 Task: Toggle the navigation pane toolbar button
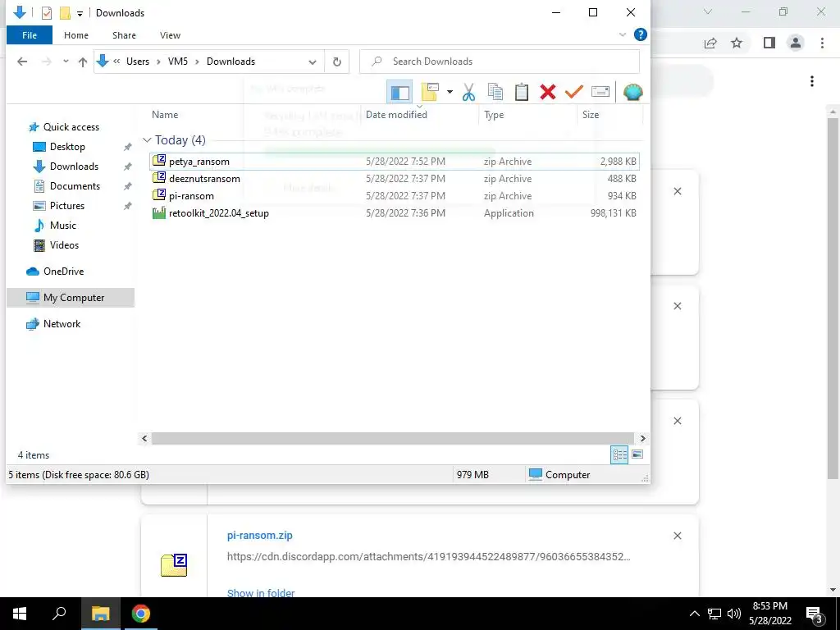point(399,92)
